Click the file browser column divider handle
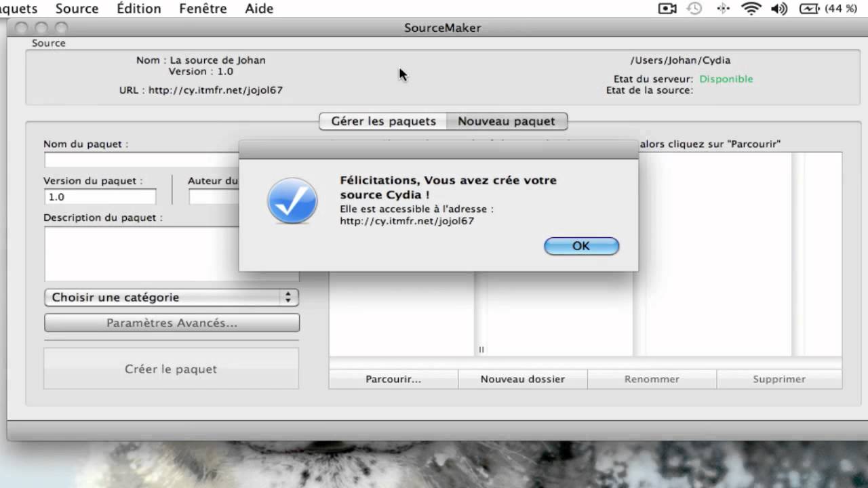Image resolution: width=868 pixels, height=488 pixels. click(481, 350)
